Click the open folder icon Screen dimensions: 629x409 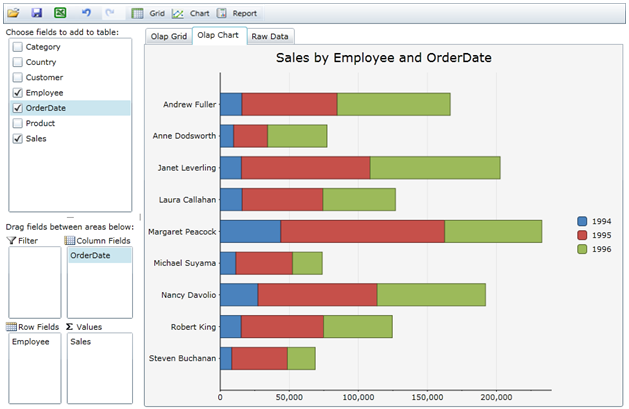click(x=13, y=13)
